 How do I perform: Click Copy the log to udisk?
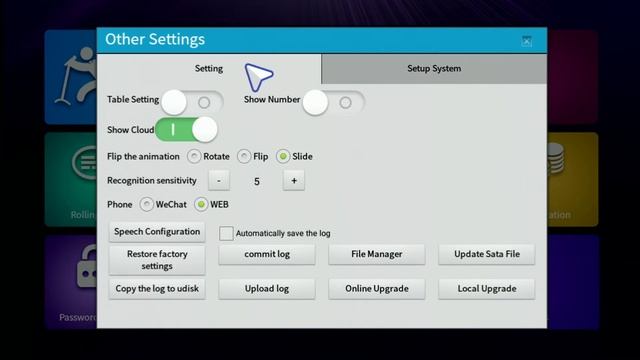coord(157,289)
